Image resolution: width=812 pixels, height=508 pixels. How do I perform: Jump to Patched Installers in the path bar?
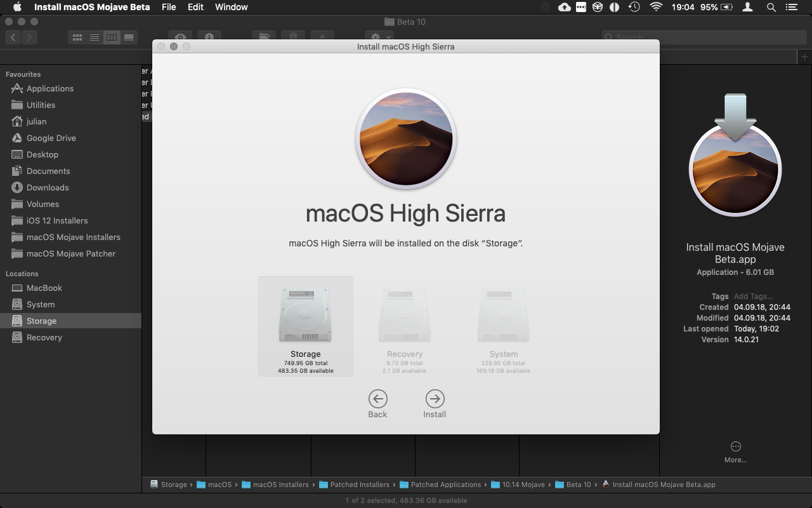pos(354,485)
